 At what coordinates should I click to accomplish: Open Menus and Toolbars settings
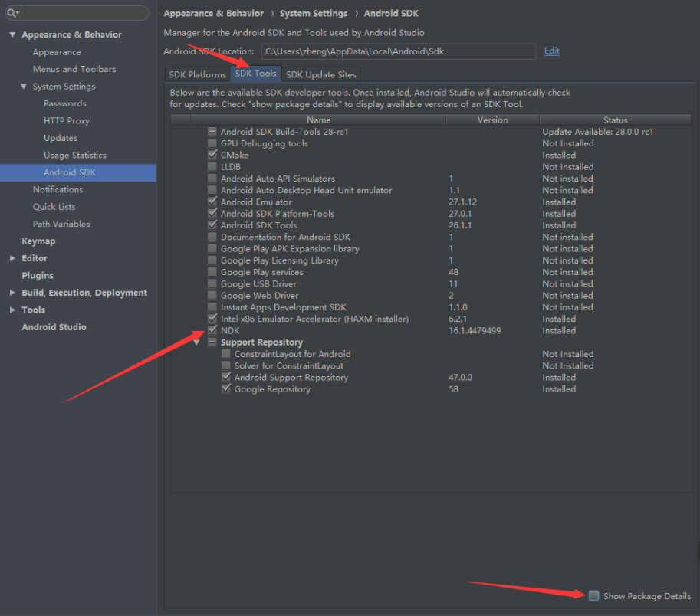(x=74, y=69)
